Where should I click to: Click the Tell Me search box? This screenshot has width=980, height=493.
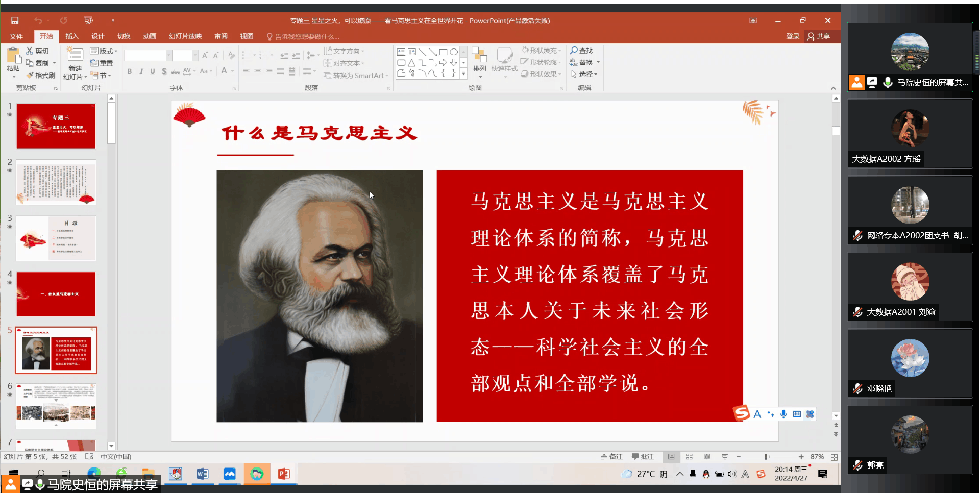[303, 37]
